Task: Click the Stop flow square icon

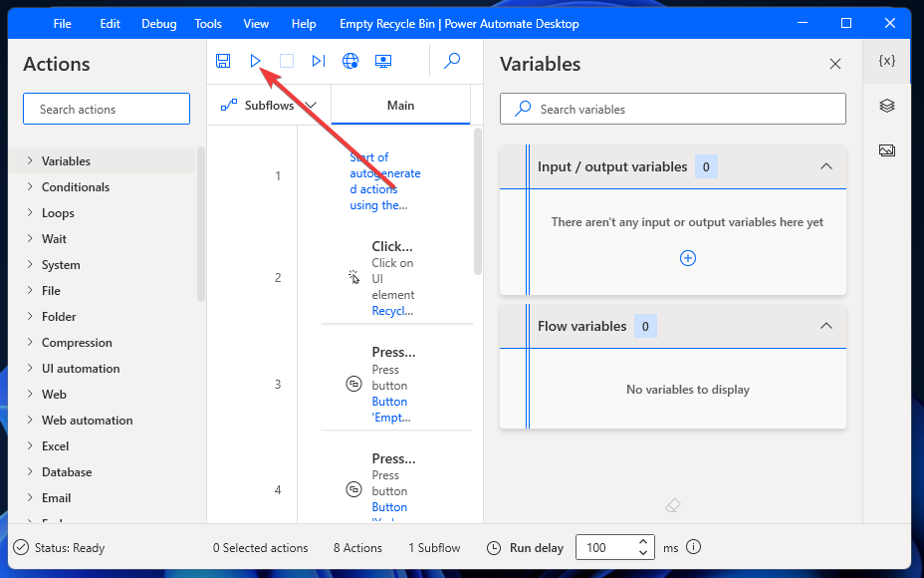Action: (287, 61)
